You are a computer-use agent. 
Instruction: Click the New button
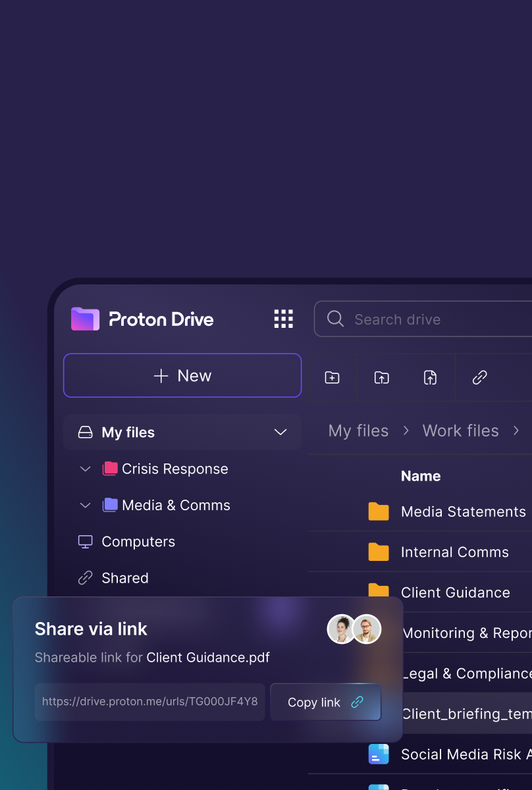coord(182,376)
